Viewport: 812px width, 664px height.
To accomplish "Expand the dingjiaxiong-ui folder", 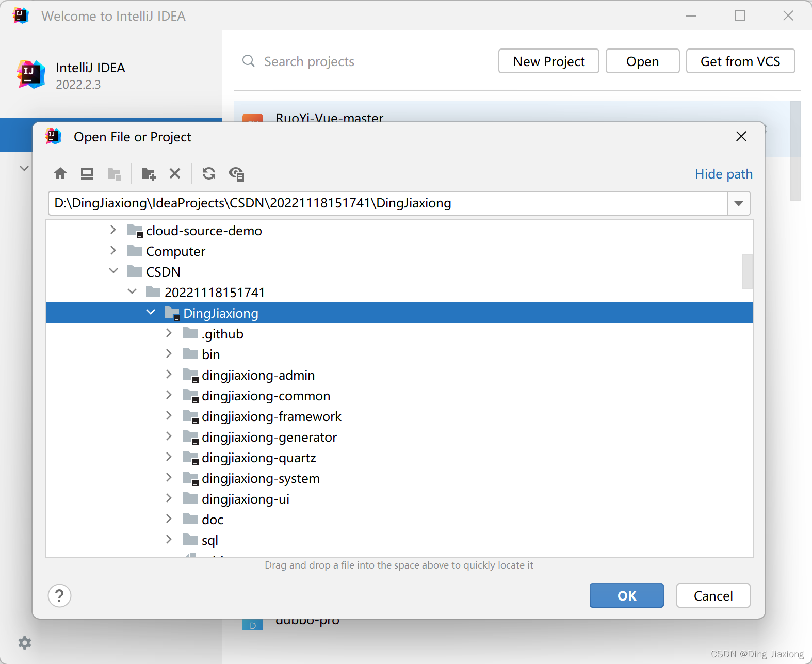I will click(169, 498).
